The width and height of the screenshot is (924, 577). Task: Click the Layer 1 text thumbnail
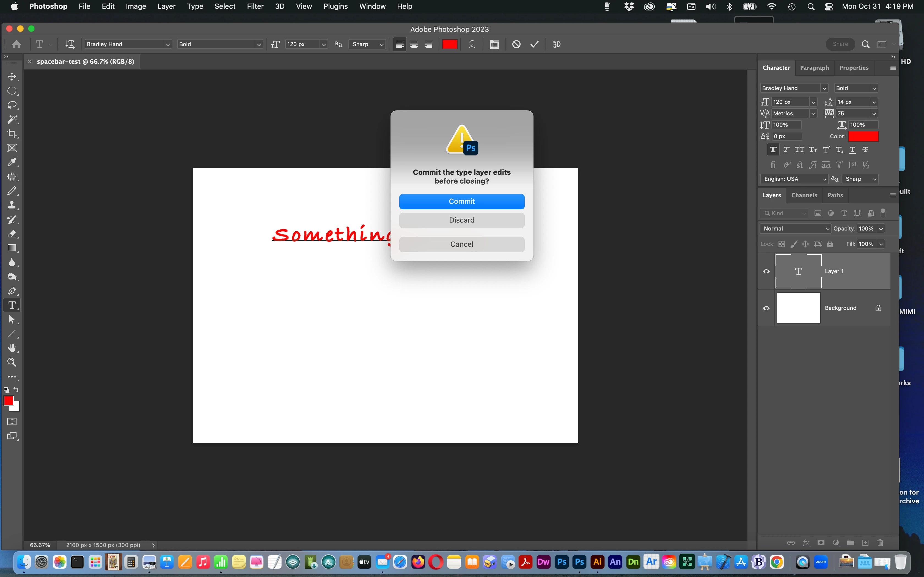click(798, 271)
